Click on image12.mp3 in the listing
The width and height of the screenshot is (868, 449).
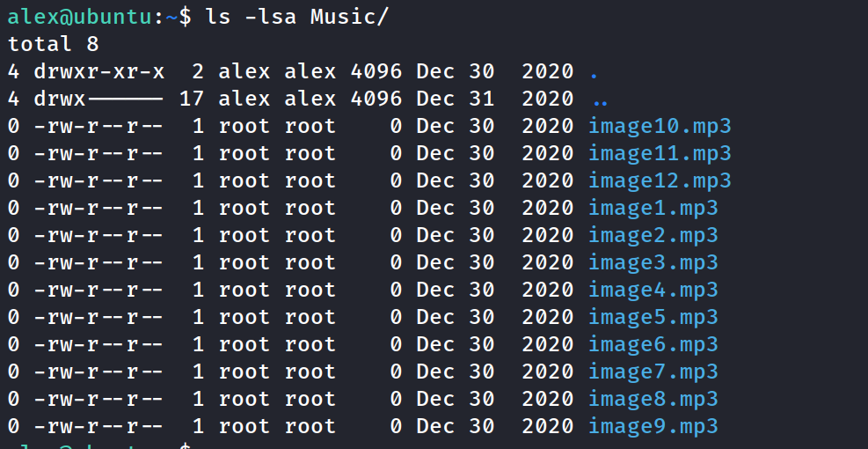[660, 180]
